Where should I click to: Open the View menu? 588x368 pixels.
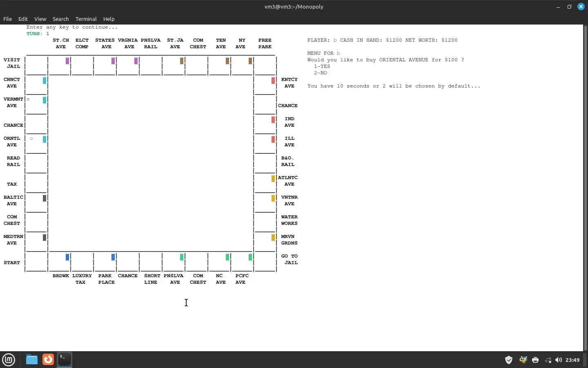[x=40, y=19]
